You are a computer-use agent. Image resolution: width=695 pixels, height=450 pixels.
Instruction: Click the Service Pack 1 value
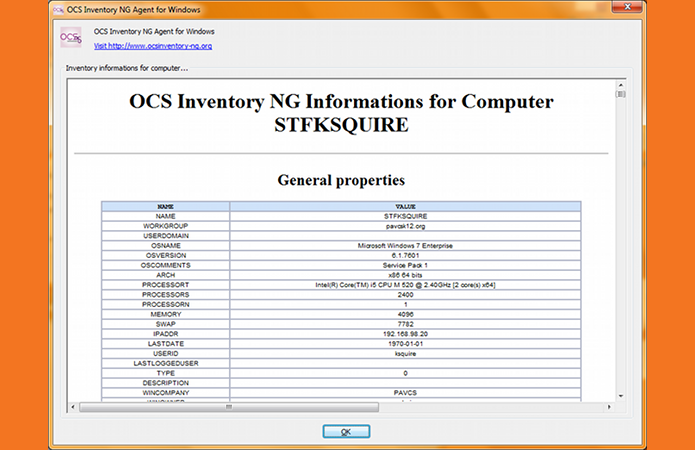pos(405,265)
